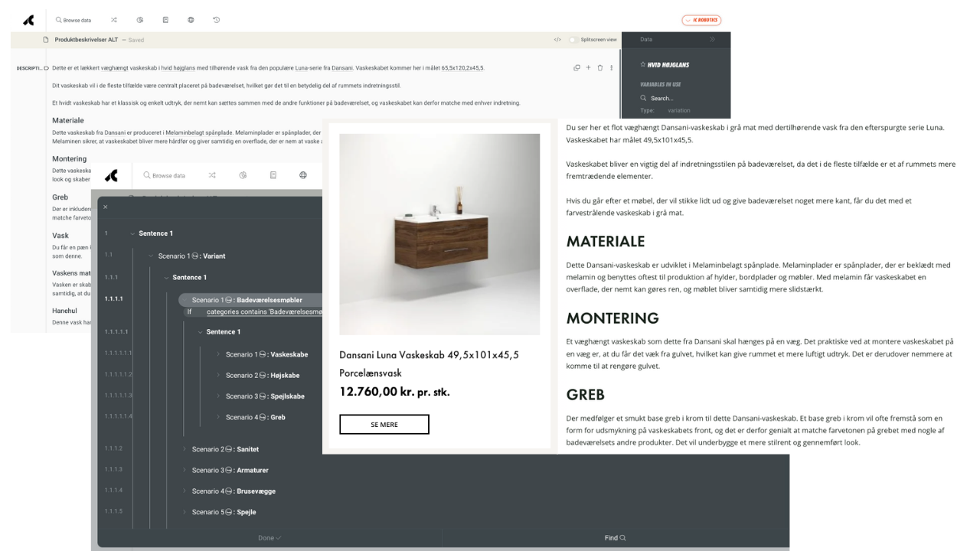Image resolution: width=980 pixels, height=551 pixels.
Task: Expand Scenario 4: Greb
Action: click(x=217, y=417)
